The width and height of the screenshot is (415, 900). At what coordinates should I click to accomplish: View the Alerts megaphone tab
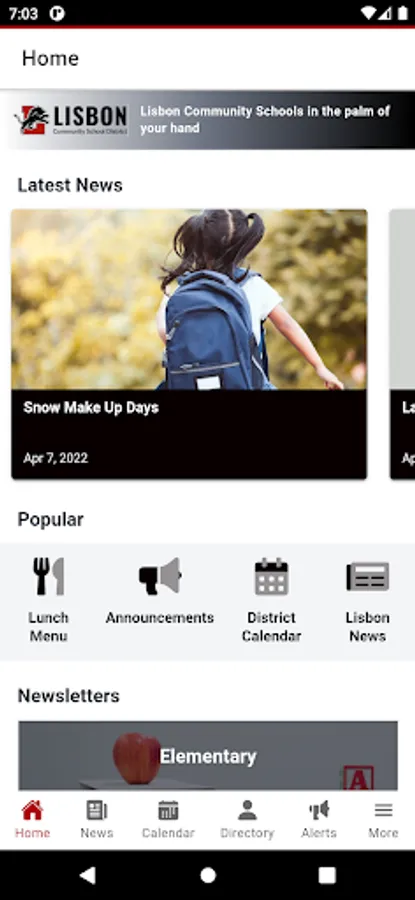tap(319, 820)
